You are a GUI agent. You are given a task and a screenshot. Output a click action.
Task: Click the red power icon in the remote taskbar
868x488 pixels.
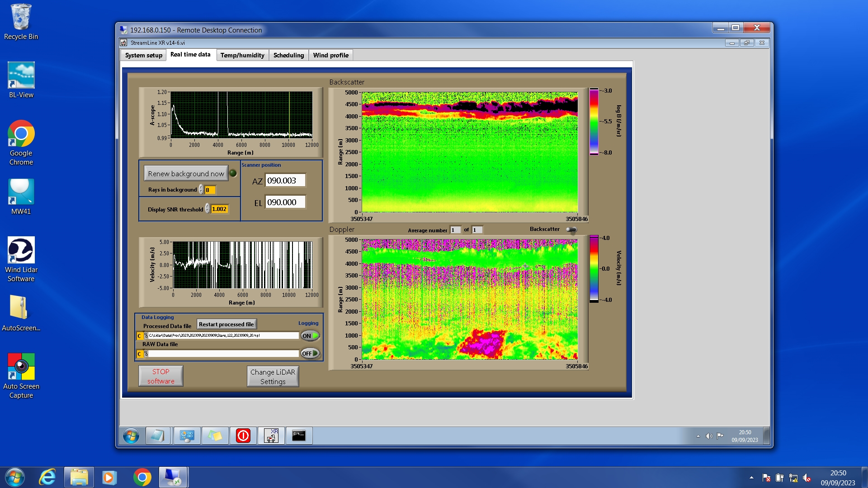pyautogui.click(x=243, y=436)
